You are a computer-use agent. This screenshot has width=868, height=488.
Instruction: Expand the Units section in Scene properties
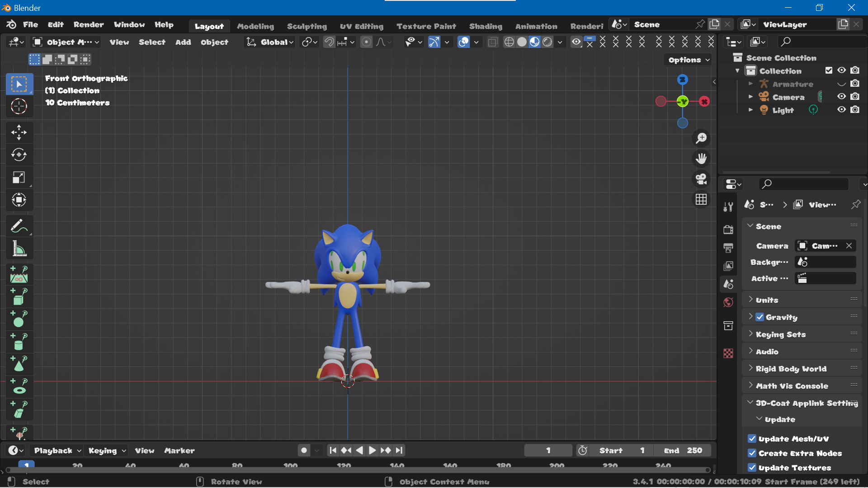751,300
